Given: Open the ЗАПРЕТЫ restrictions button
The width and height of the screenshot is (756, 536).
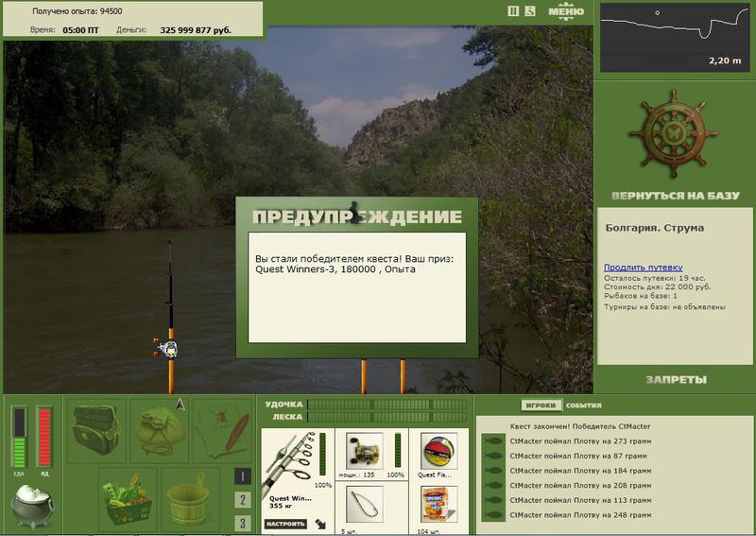Looking at the screenshot, I should click(676, 380).
